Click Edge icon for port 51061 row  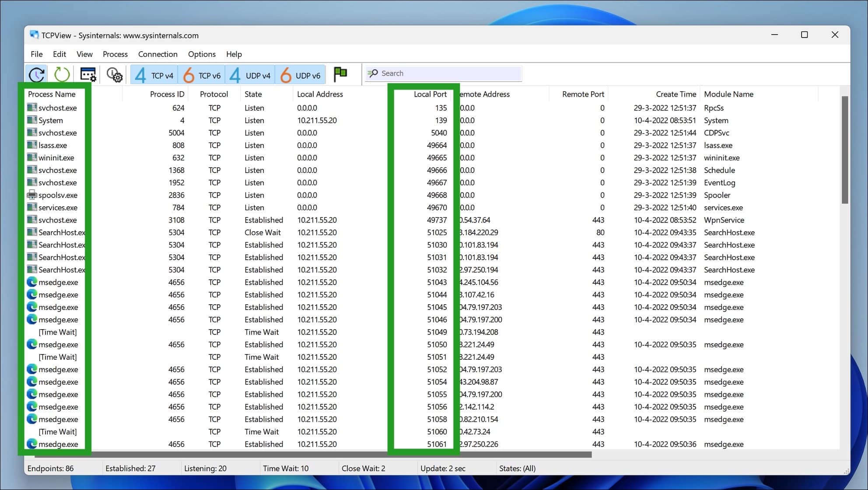tap(32, 444)
